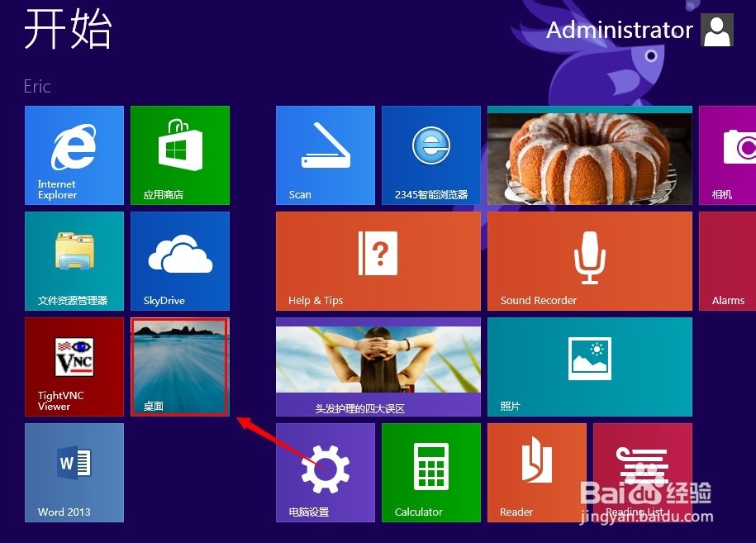
Task: Open the Calculator app
Action: pos(430,472)
